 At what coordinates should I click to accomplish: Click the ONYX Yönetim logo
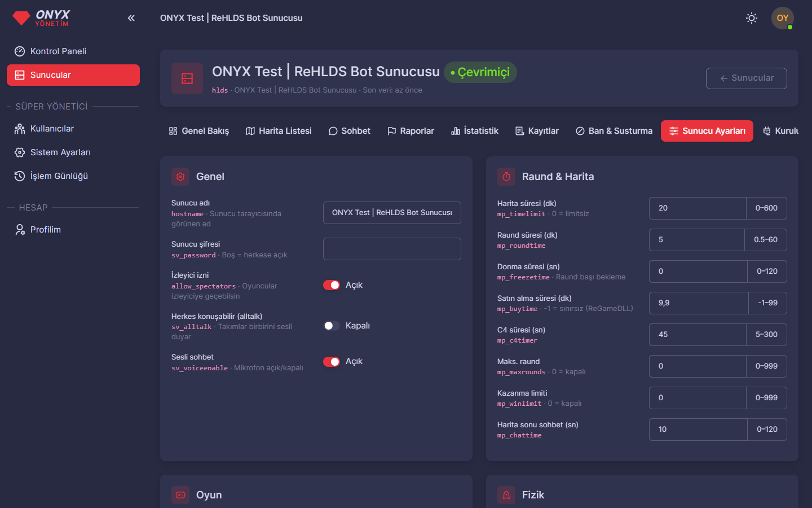[42, 18]
